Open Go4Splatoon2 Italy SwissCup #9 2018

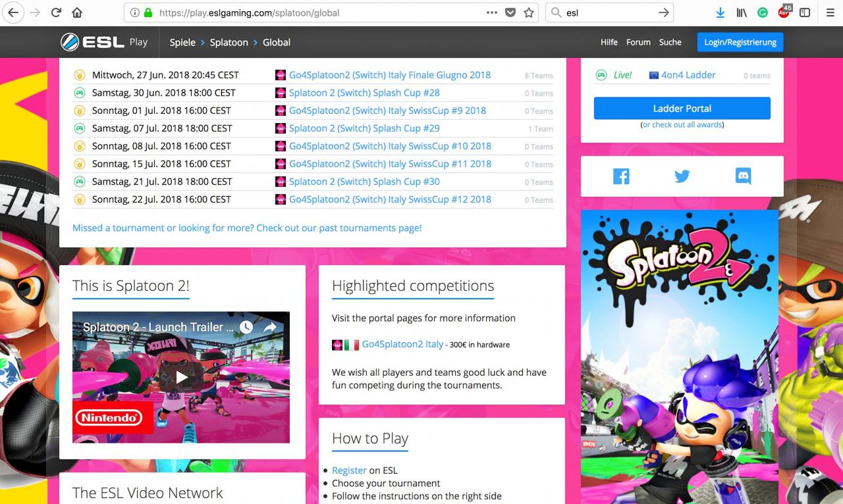[387, 111]
